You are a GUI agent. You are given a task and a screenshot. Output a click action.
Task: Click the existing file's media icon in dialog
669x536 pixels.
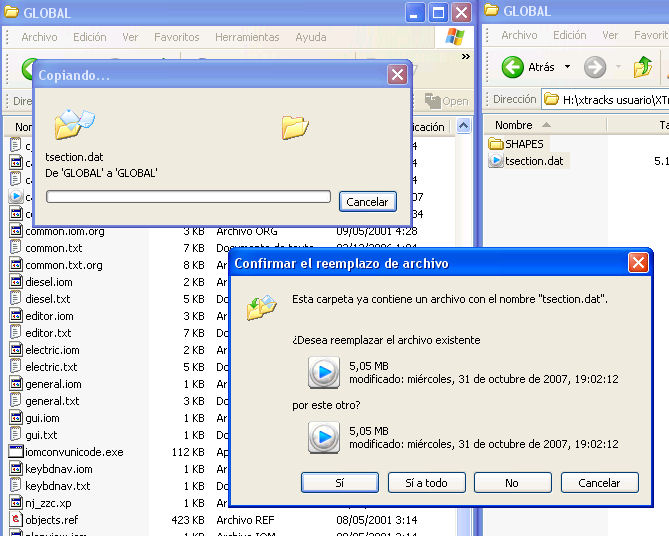tap(323, 373)
